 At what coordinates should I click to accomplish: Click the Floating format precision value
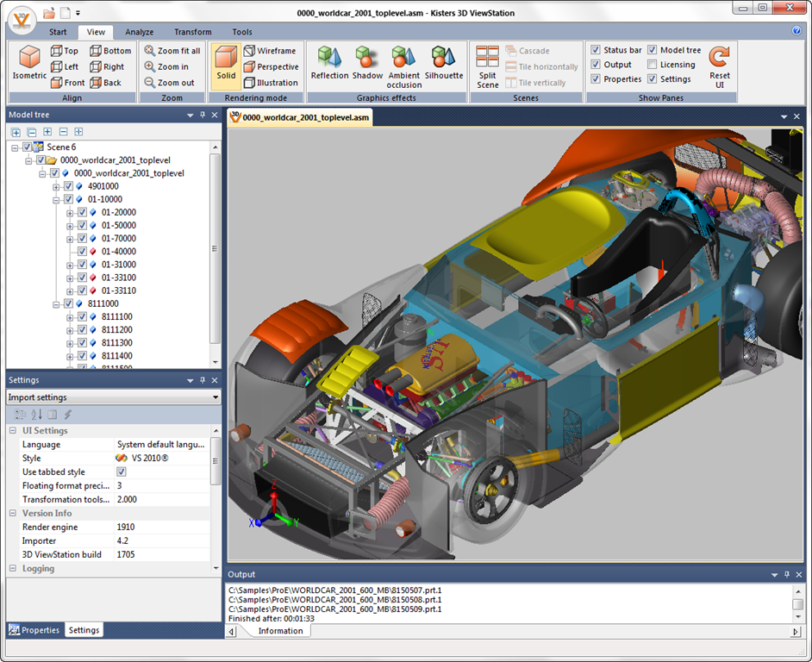pyautogui.click(x=162, y=485)
